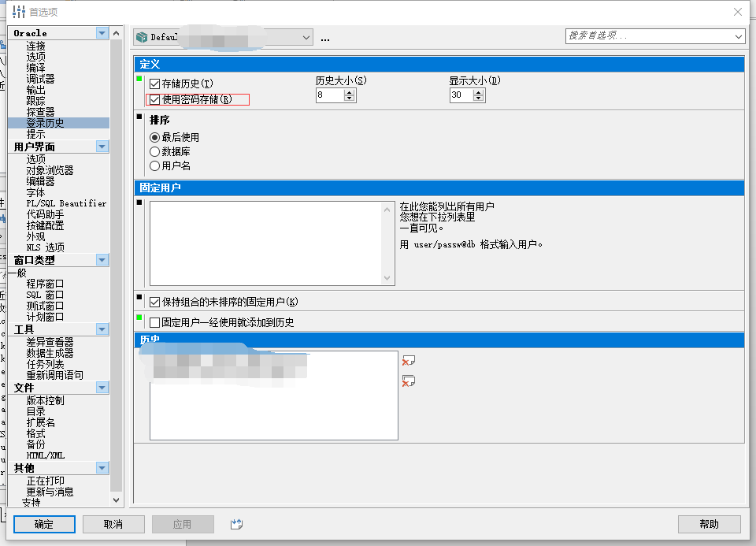
Task: Click the import/export preferences icon near Apply
Action: pos(235,524)
